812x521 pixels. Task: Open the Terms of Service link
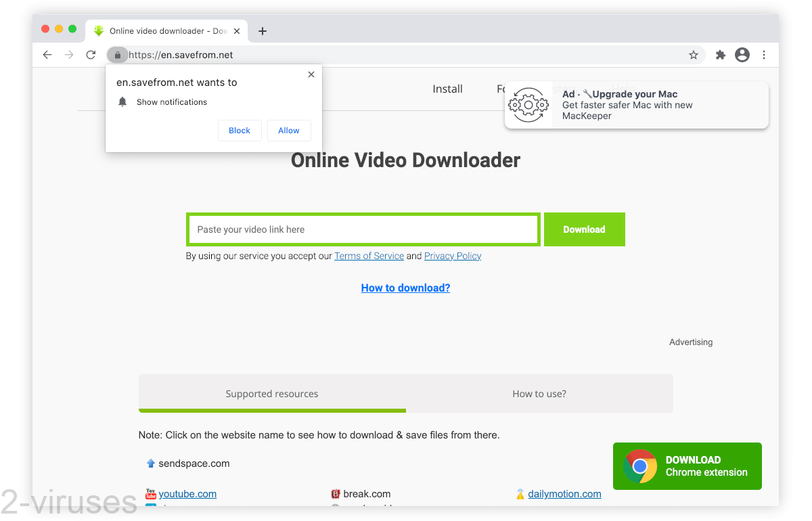click(x=369, y=256)
